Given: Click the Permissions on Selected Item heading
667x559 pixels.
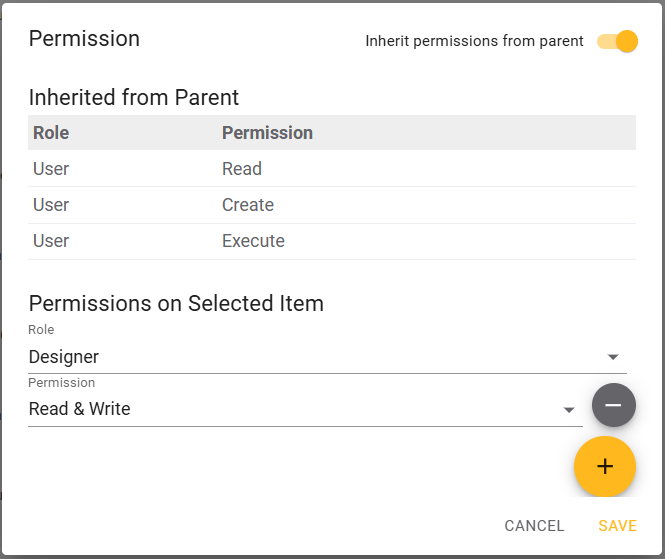Looking at the screenshot, I should pos(176,303).
